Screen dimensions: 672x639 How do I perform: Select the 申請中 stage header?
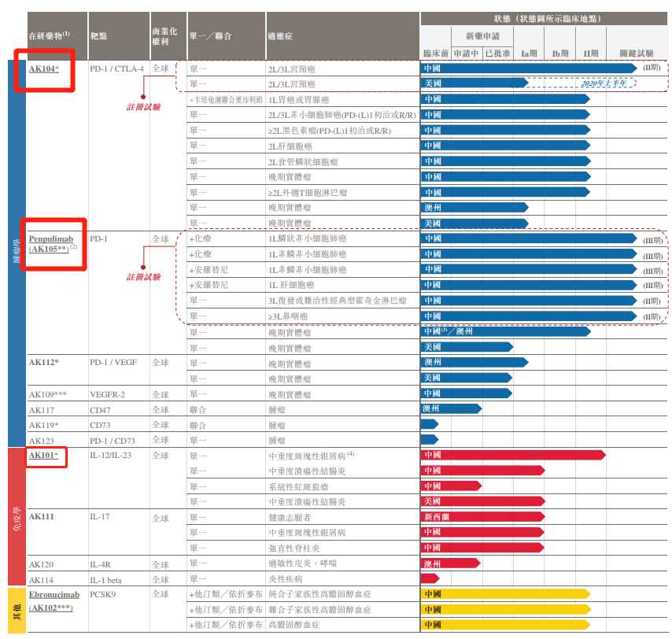pyautogui.click(x=467, y=54)
